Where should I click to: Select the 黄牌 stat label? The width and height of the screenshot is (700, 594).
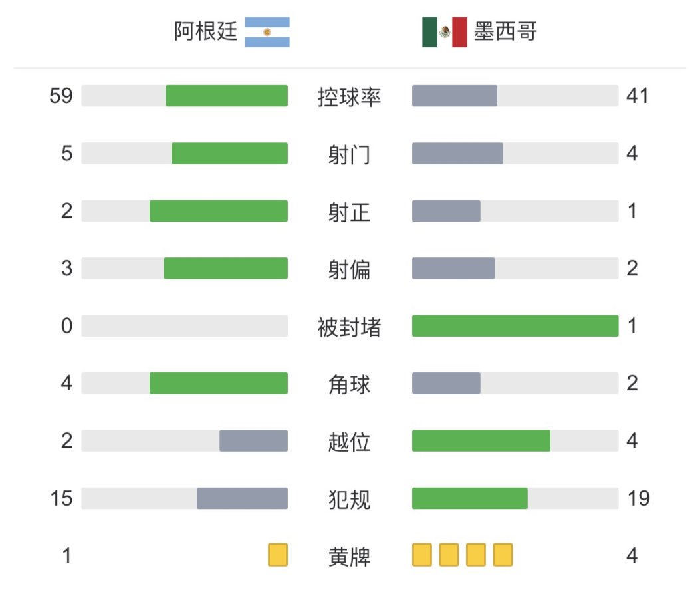click(x=349, y=556)
